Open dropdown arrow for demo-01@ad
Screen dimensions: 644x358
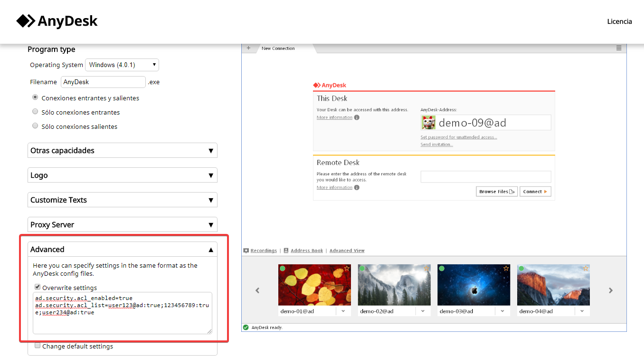(x=343, y=311)
